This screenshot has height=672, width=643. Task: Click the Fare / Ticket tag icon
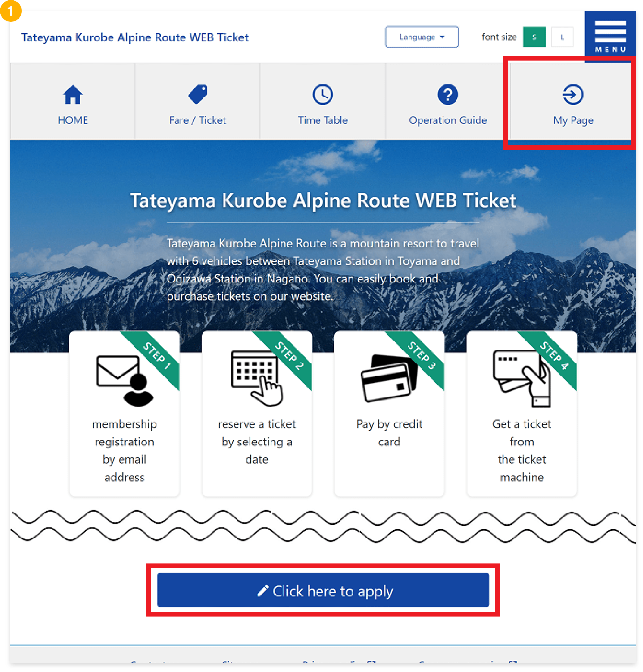(198, 94)
